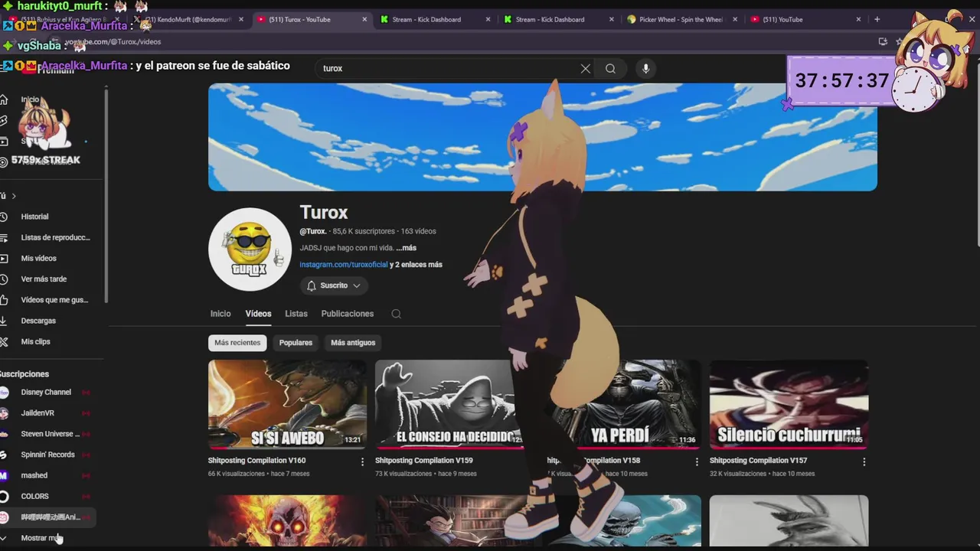980x551 pixels.
Task: Open Shitposting Compilation V160 title
Action: [x=256, y=461]
